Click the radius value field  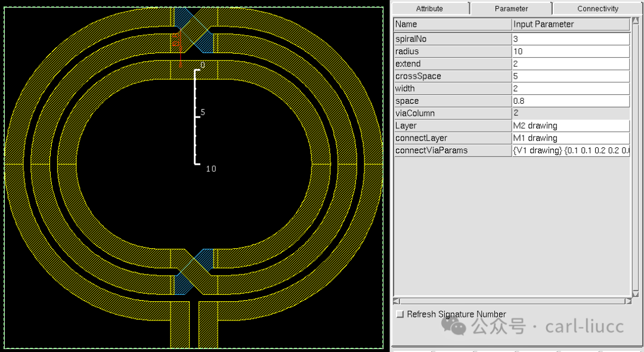[571, 51]
